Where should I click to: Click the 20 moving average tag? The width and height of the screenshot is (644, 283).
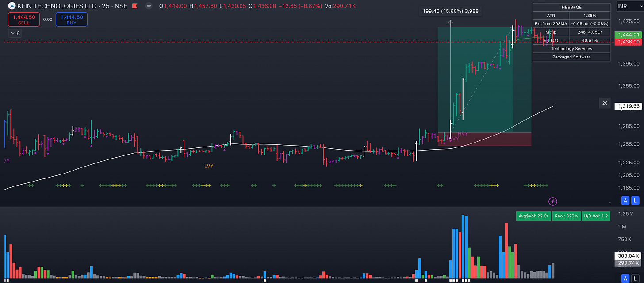pos(605,103)
